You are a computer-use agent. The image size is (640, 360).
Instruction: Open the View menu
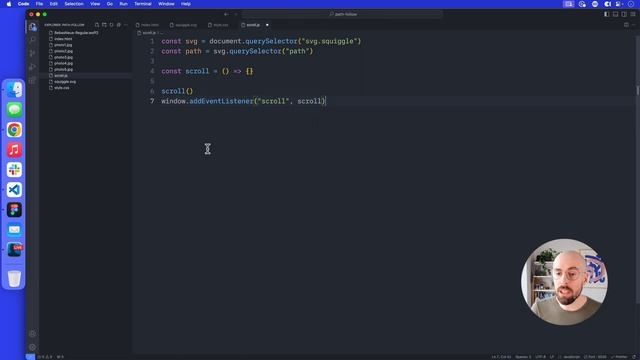(x=95, y=4)
